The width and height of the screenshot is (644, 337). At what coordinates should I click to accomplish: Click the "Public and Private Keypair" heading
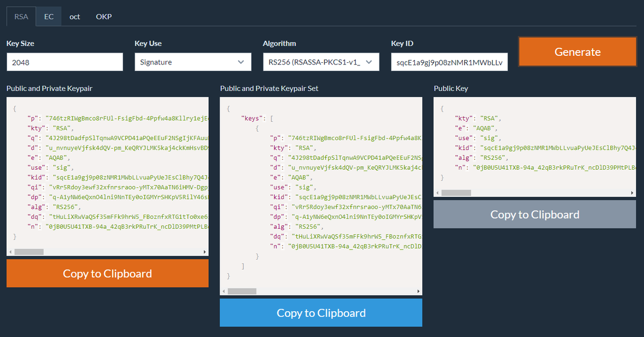click(49, 88)
